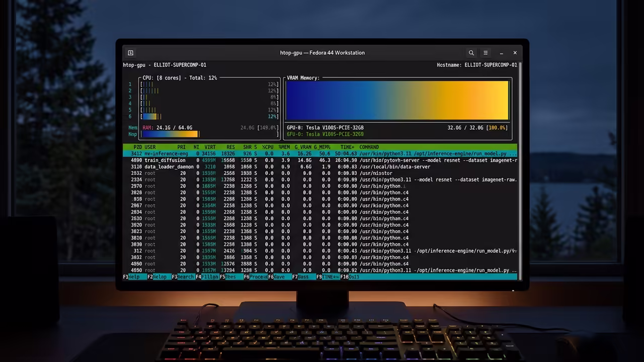Click the F9 TIME+ function key
The height and width of the screenshot is (362, 644).
coord(328,277)
